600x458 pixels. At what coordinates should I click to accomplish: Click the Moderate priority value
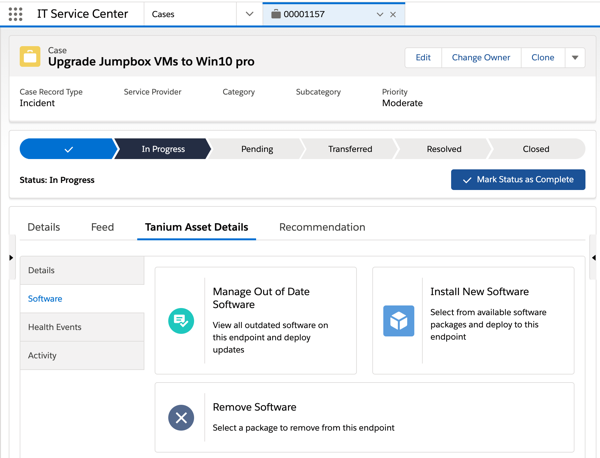pos(402,103)
